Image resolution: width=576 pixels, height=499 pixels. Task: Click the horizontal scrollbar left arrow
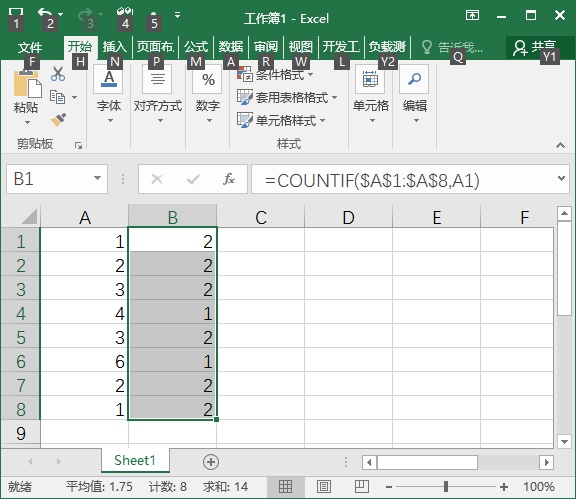(x=369, y=462)
